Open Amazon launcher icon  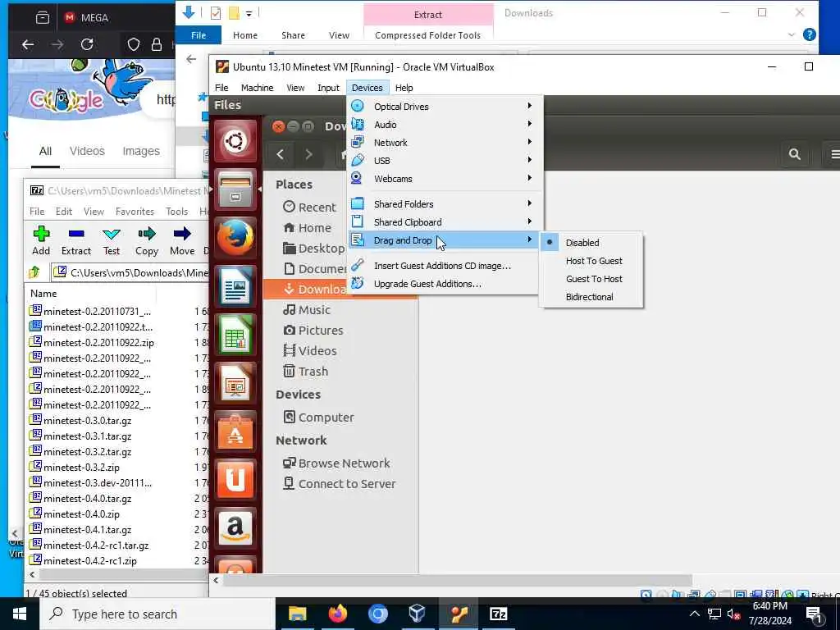(x=235, y=527)
